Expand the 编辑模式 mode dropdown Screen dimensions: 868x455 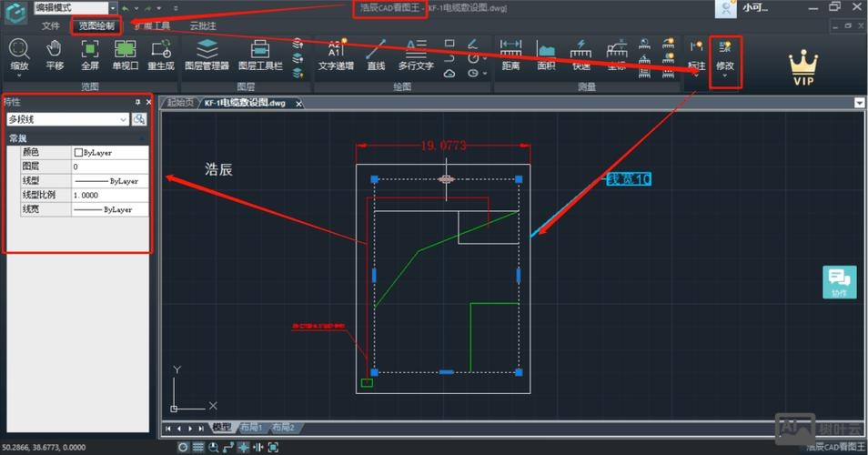(112, 8)
